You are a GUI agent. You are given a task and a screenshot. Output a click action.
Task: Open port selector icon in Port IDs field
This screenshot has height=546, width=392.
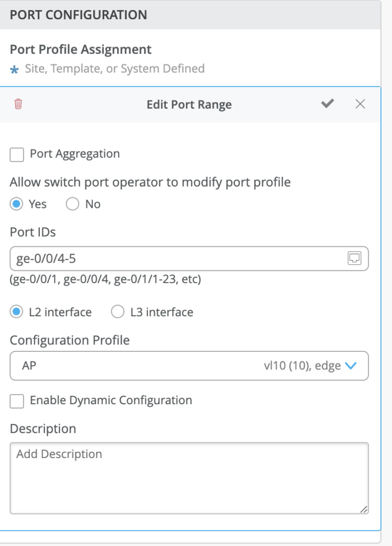[354, 259]
